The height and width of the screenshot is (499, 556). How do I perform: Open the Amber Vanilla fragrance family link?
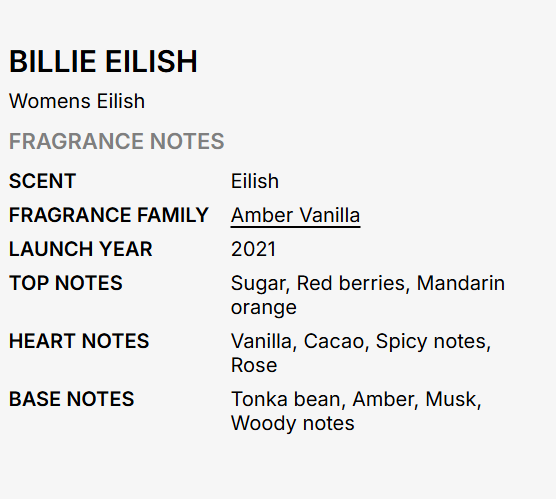(295, 215)
